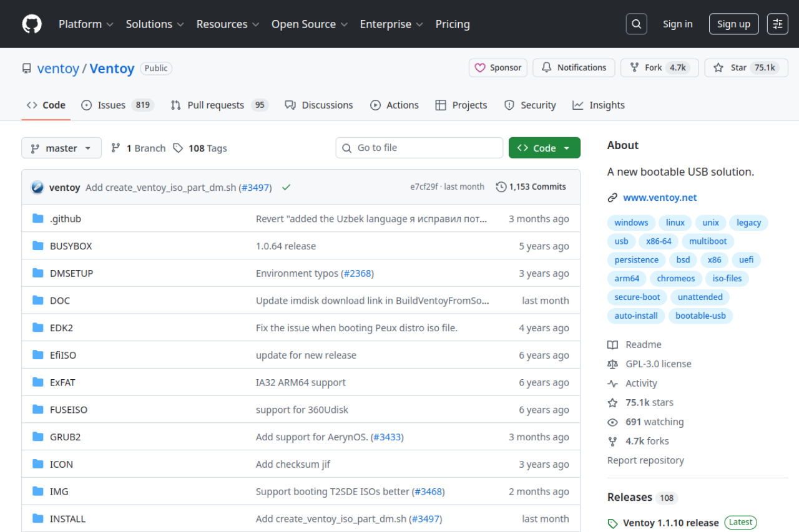Click the Sign up button
This screenshot has height=532, width=799.
[x=733, y=24]
